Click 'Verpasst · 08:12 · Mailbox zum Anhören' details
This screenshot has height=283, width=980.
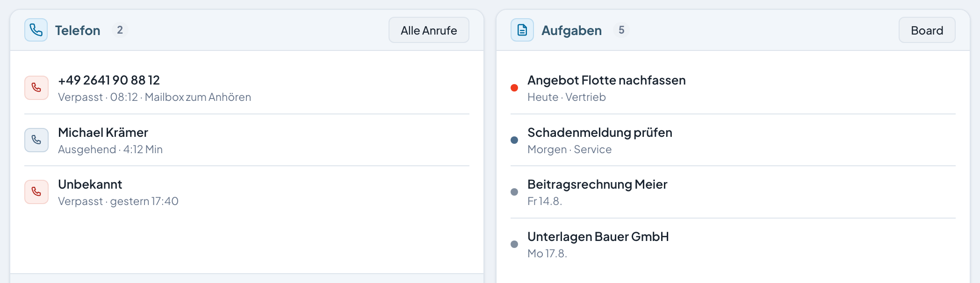tap(154, 97)
